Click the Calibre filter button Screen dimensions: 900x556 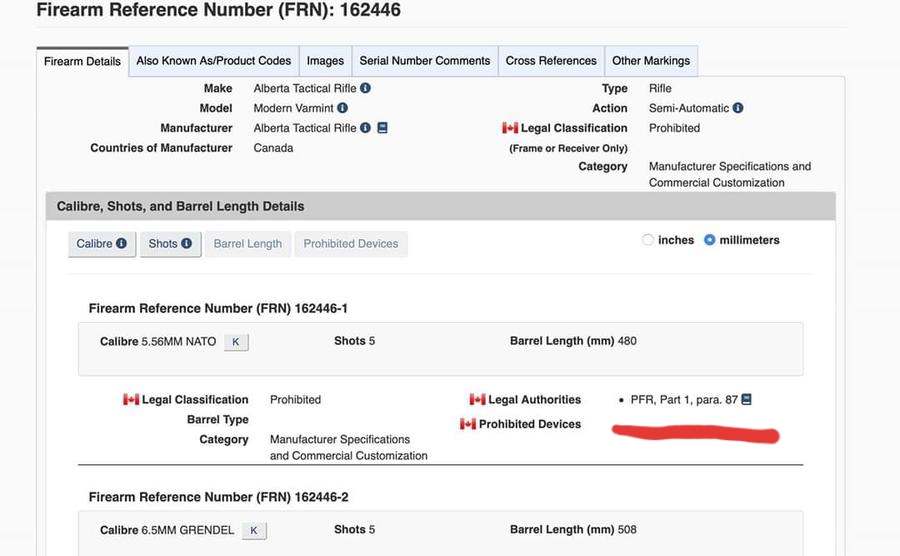102,244
